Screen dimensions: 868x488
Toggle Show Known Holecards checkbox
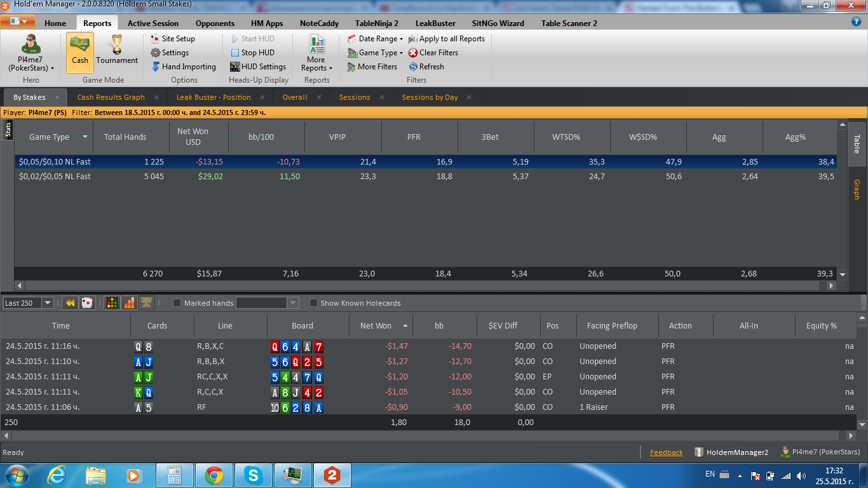point(314,303)
